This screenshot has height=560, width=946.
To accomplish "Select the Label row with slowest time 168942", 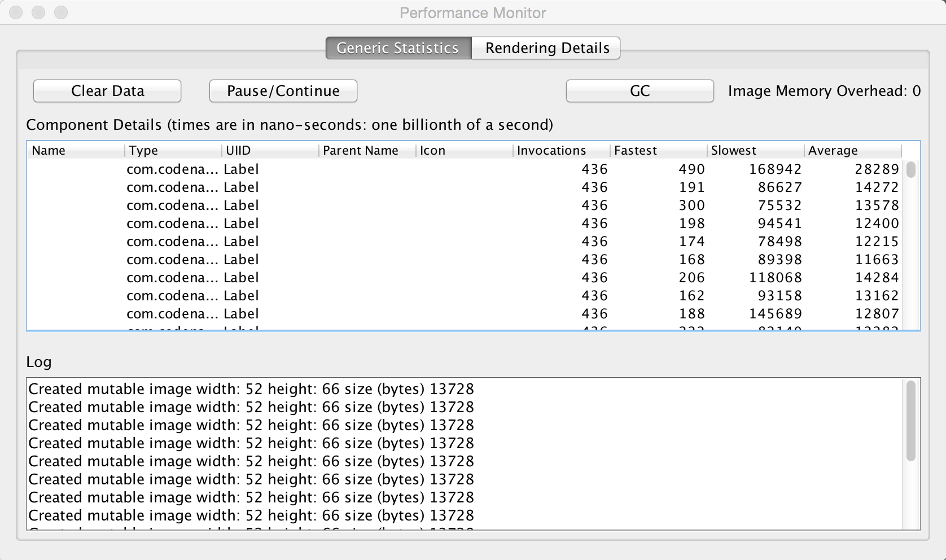I will pos(395,169).
